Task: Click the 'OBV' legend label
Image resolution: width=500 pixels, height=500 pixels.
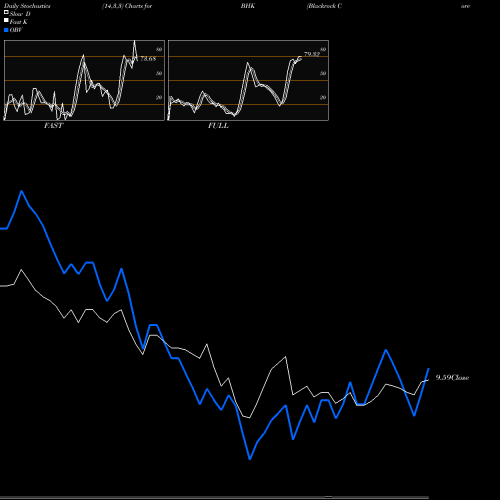Action: tap(16, 30)
